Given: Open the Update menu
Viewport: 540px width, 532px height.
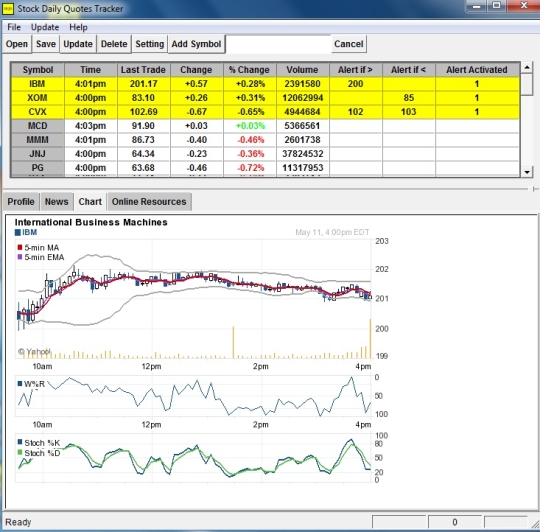Looking at the screenshot, I should (x=45, y=27).
